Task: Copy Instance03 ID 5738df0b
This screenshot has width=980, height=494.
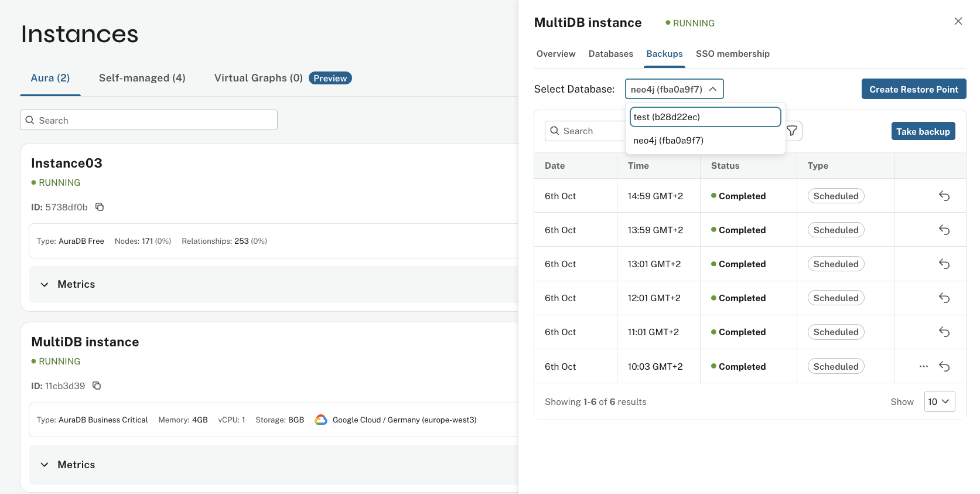Action: tap(100, 207)
